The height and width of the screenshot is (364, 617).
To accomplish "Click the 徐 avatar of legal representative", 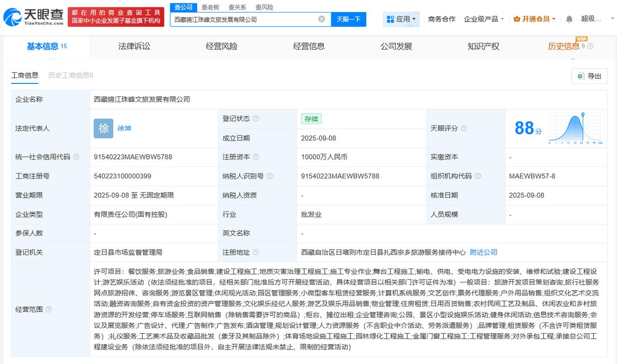I will 103,128.
